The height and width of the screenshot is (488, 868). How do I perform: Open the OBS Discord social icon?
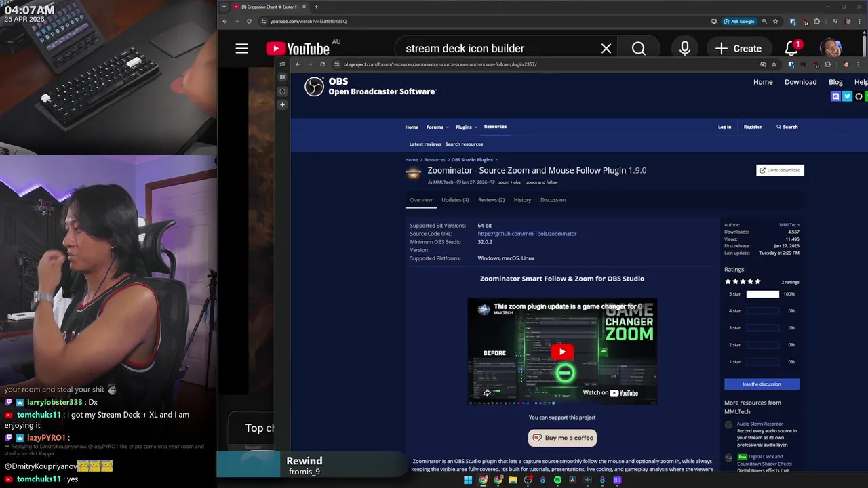click(x=835, y=96)
